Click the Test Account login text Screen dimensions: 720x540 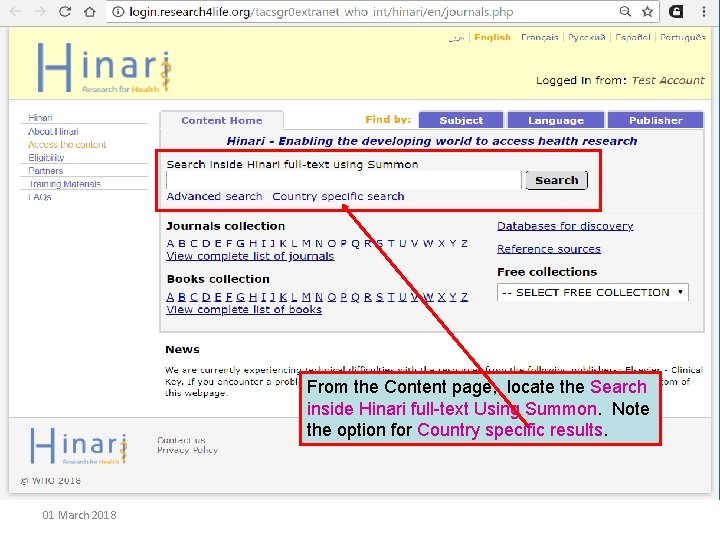(x=668, y=80)
